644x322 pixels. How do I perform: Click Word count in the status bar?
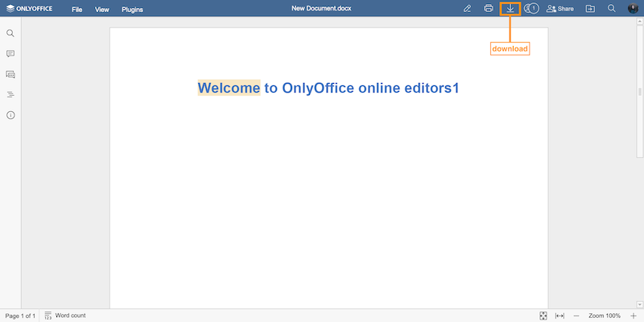pyautogui.click(x=65, y=316)
